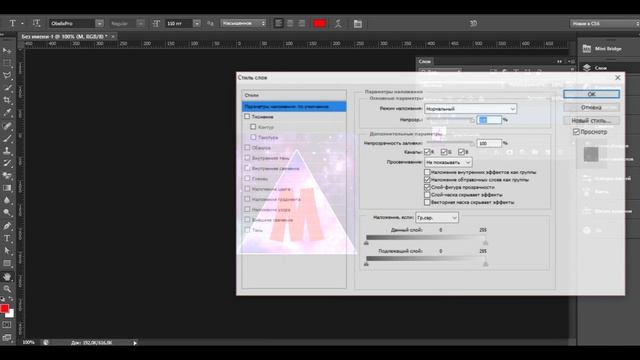Select the Eyedropper tool
Screen dimensions: 640x360
click(x=7, y=113)
